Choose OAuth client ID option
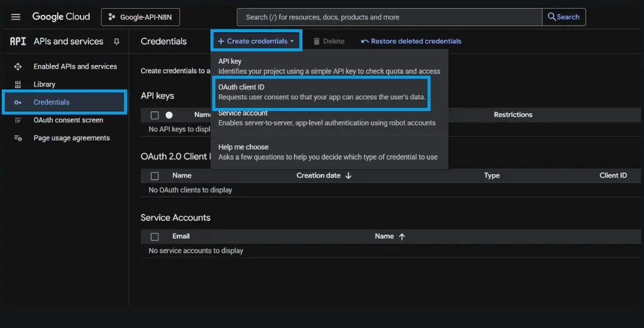 click(321, 93)
